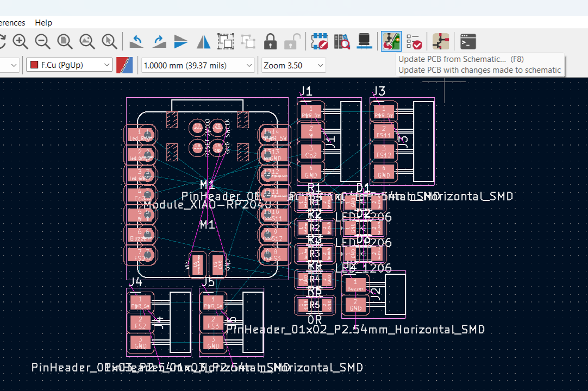Open the Zoom 3.50 dropdown
588x391 pixels.
pos(293,66)
